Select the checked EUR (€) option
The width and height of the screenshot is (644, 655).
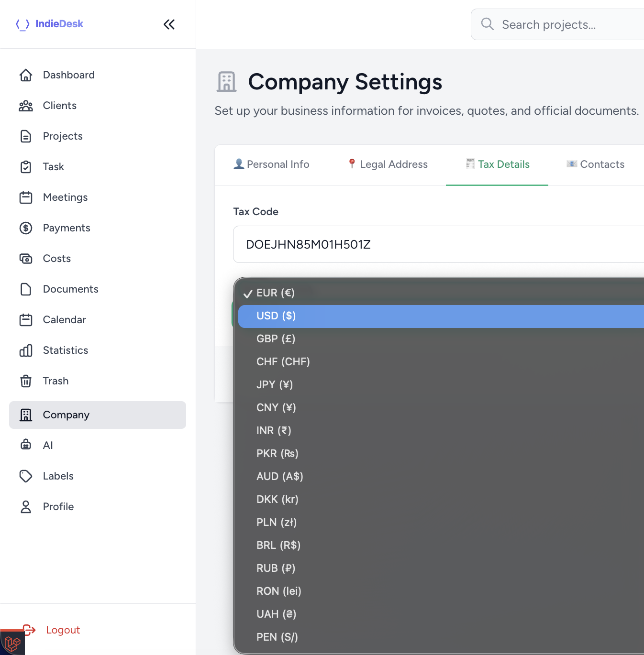point(275,293)
